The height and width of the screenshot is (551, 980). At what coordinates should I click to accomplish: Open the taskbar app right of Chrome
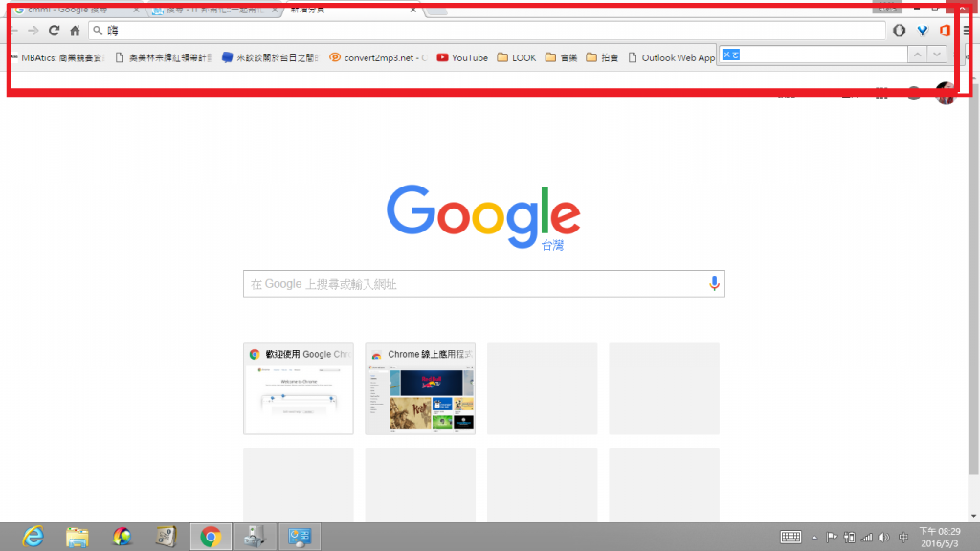point(255,537)
